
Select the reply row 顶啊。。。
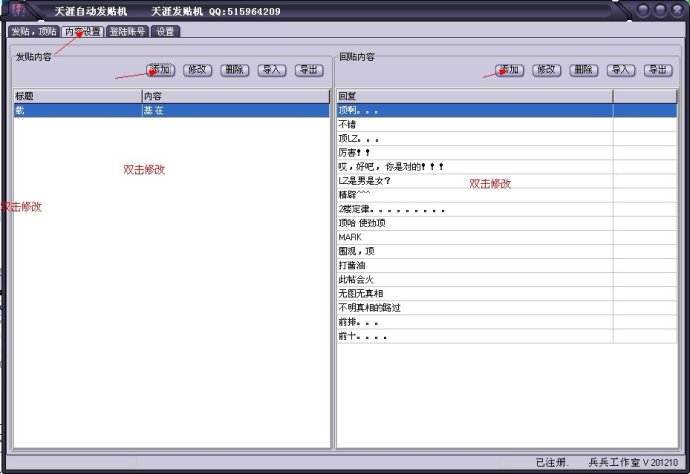[x=507, y=110]
